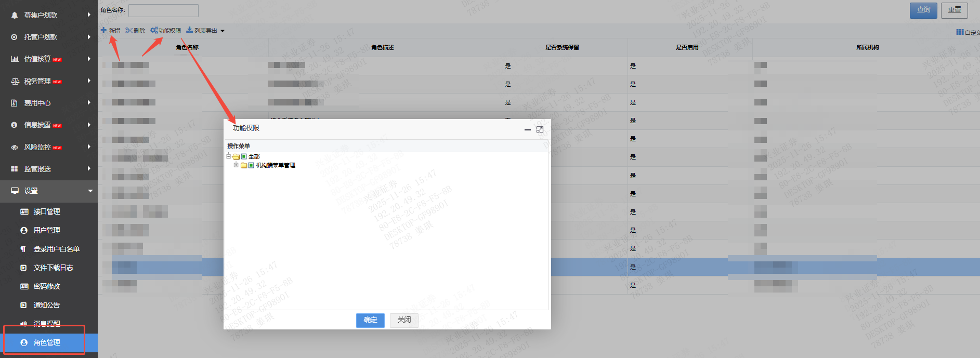The width and height of the screenshot is (980, 358).
Task: Click the 募集户划款 bell icon
Action: [x=15, y=15]
